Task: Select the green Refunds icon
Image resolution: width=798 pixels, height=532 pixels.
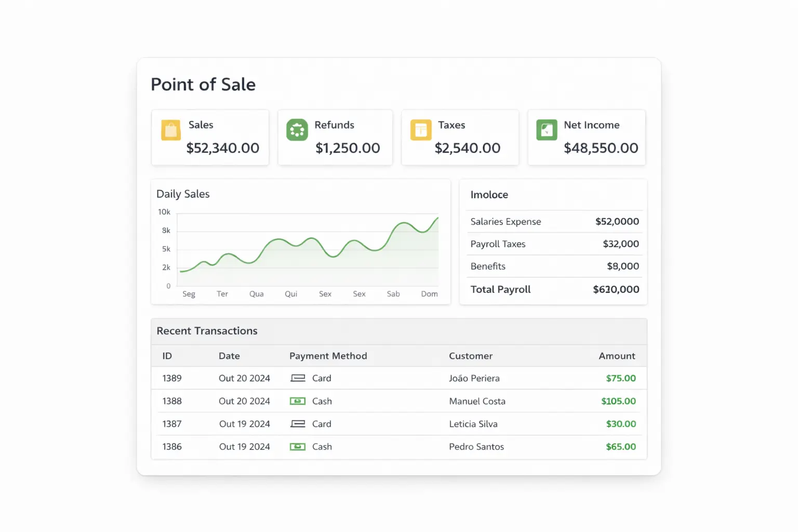Action: (297, 130)
